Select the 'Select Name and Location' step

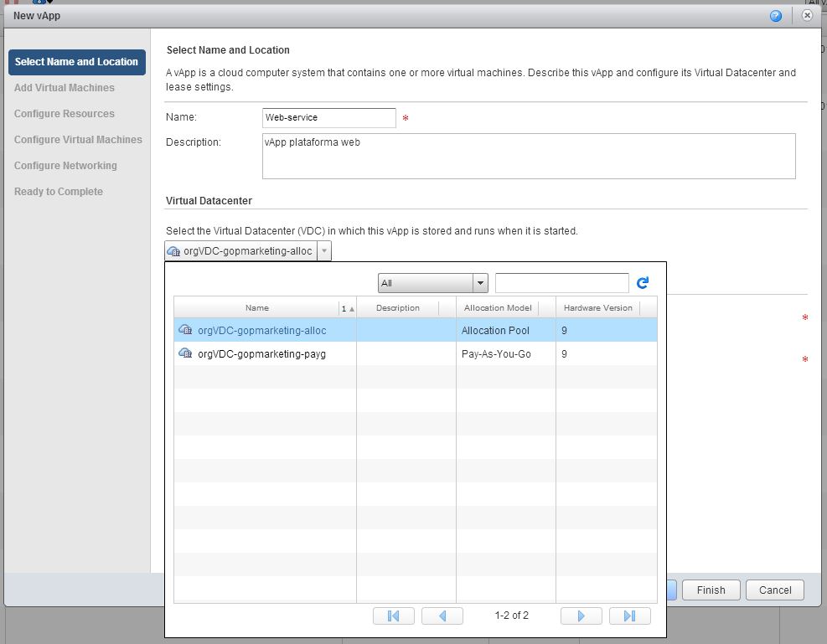click(x=77, y=62)
